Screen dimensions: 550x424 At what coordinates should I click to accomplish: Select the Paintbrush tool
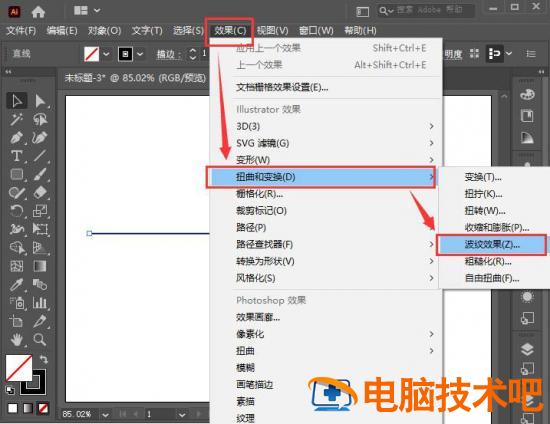40,174
